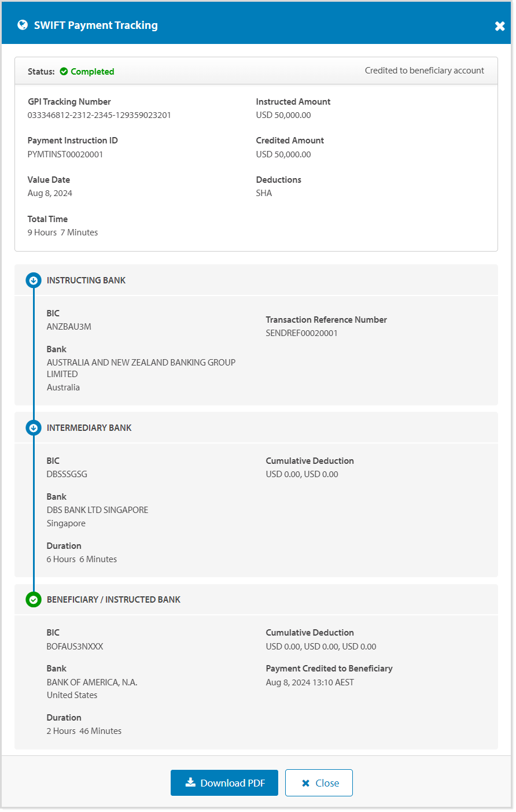Click the blue circle icon beside INTERMEDIARY BANK
The width and height of the screenshot is (516, 812).
(34, 428)
